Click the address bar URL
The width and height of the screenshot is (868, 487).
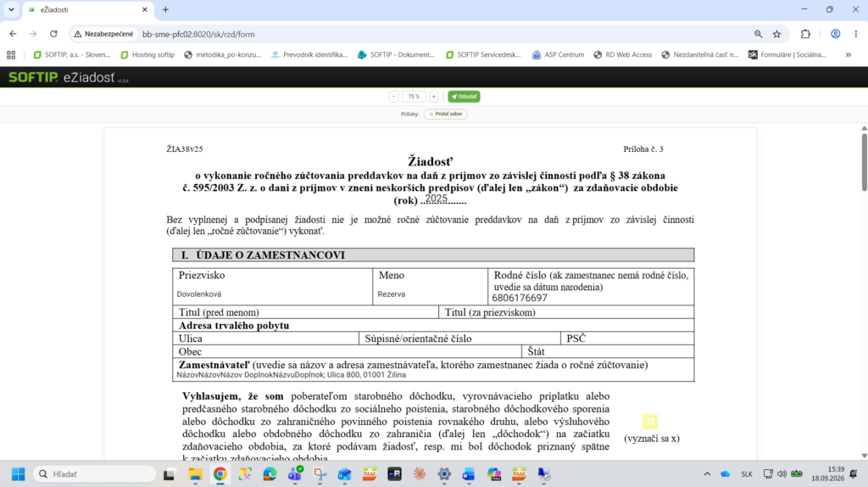198,34
